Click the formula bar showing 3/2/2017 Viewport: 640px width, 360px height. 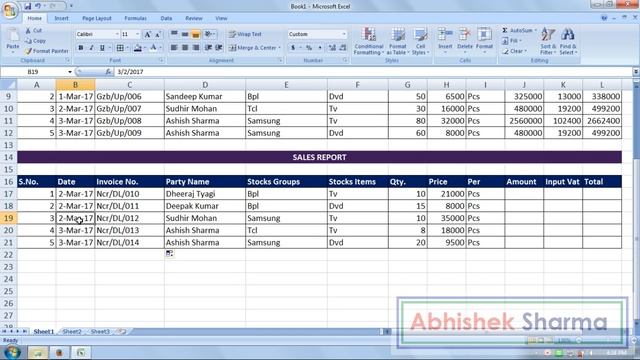[x=373, y=72]
